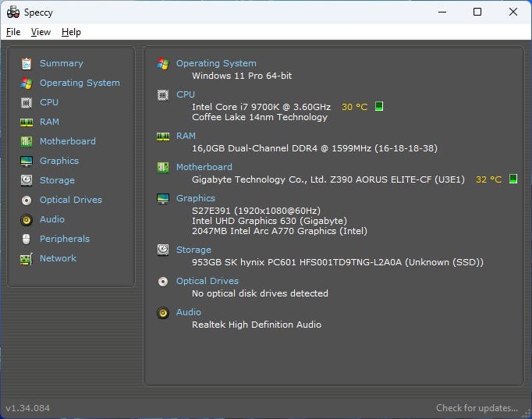This screenshot has height=419, width=532.
Task: Click the Audio heading link in summary
Action: (189, 312)
